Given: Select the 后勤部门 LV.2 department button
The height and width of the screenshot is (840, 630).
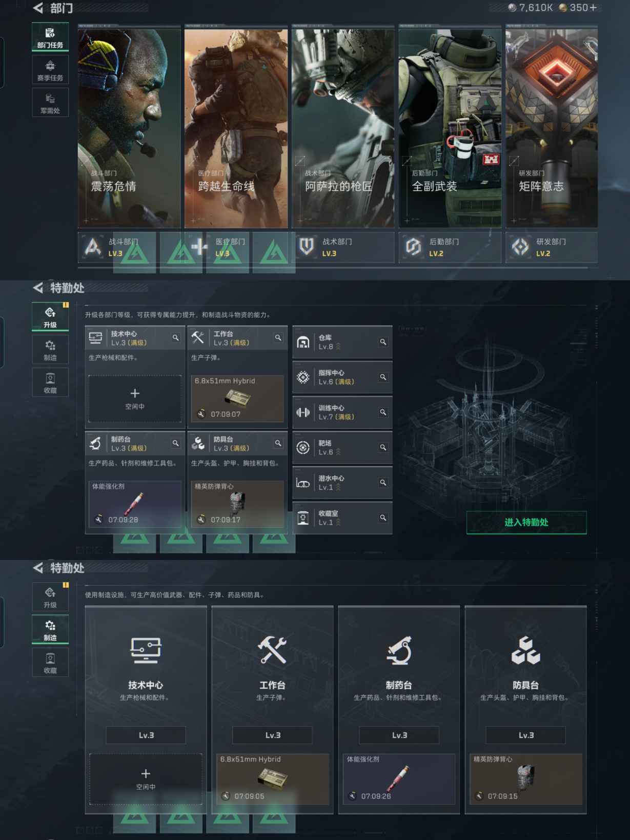Looking at the screenshot, I should click(x=450, y=247).
